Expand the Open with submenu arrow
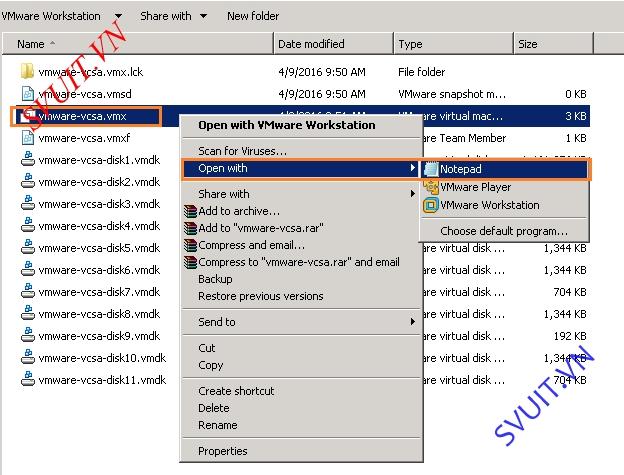The image size is (624, 475). pyautogui.click(x=413, y=168)
